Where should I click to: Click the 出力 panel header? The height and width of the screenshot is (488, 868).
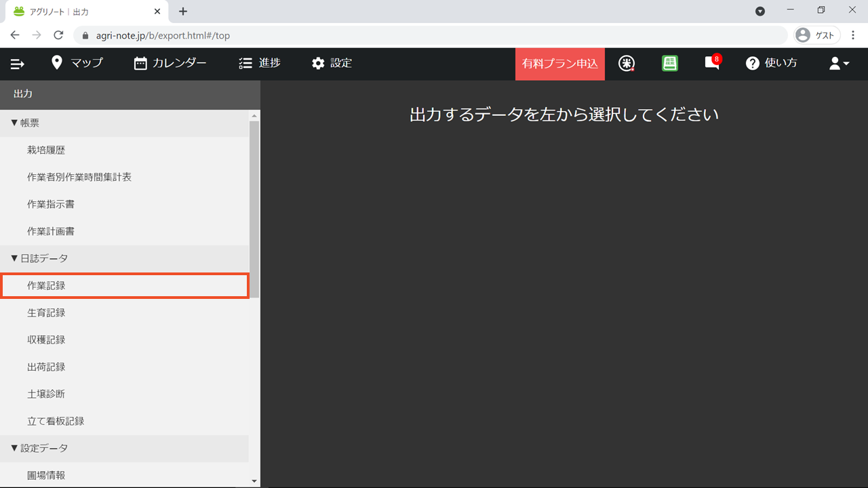click(x=130, y=94)
